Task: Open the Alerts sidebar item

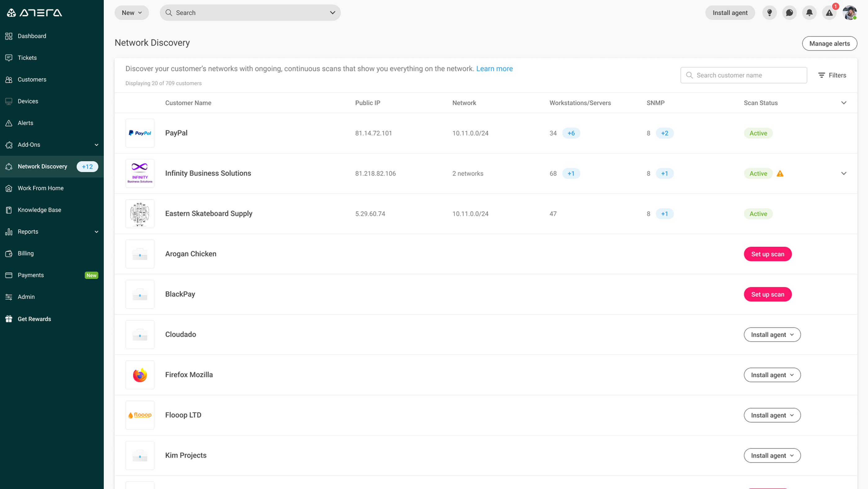Action: [x=52, y=123]
